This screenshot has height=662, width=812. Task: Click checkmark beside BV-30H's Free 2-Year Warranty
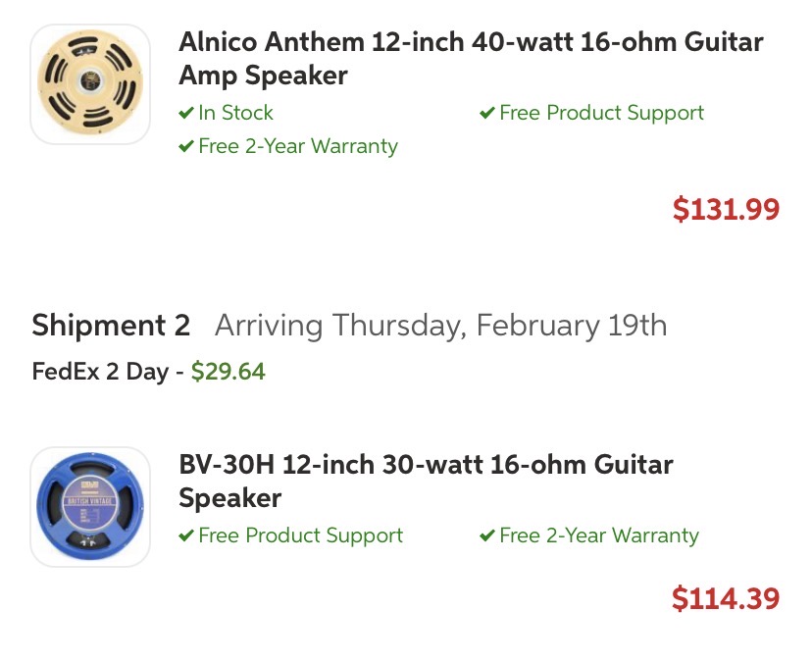click(487, 536)
